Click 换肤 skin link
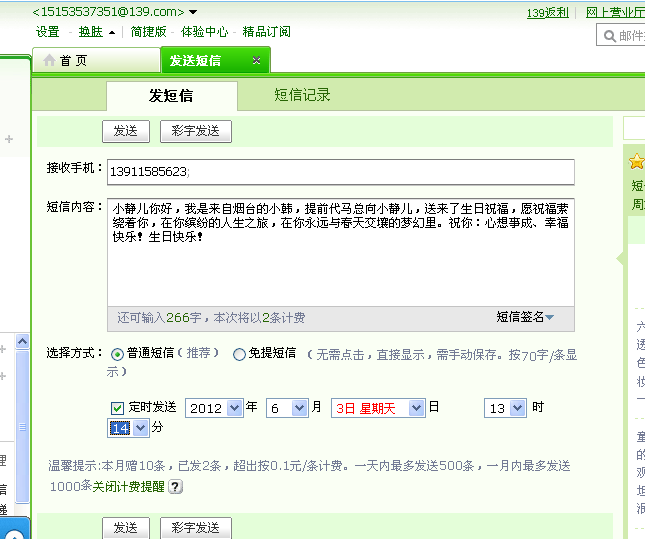Screen dimensions: 645x539 pyautogui.click(x=90, y=32)
